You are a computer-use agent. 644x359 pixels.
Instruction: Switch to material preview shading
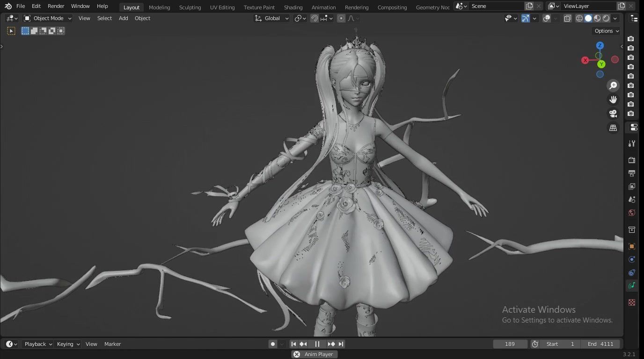click(597, 18)
